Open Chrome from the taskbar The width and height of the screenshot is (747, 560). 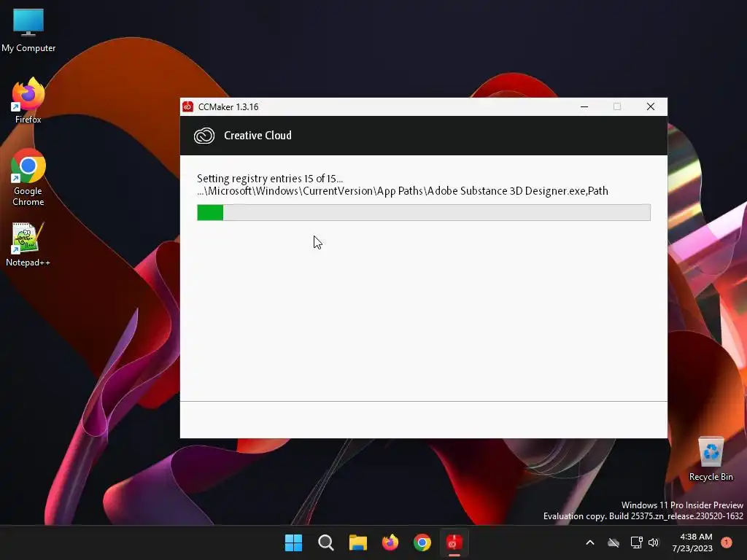tap(422, 542)
